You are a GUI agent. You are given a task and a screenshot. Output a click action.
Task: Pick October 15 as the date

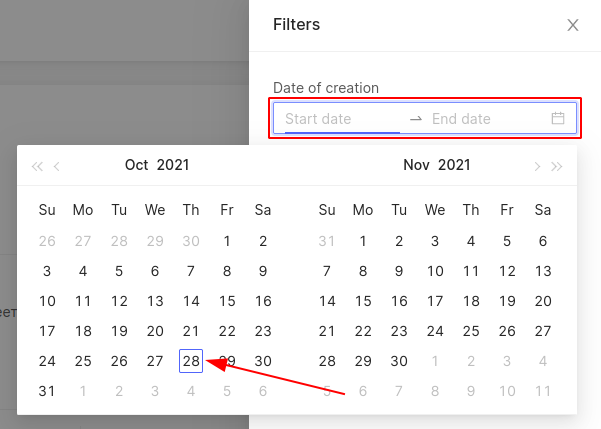coord(227,301)
